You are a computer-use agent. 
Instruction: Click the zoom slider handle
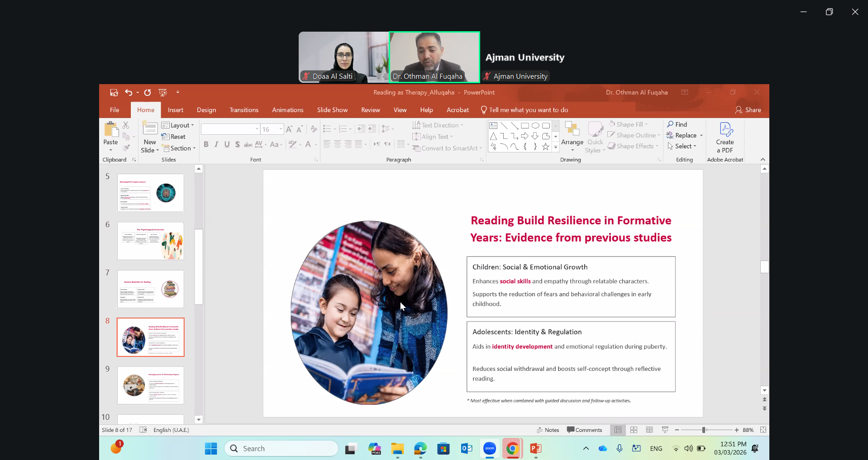coord(704,430)
